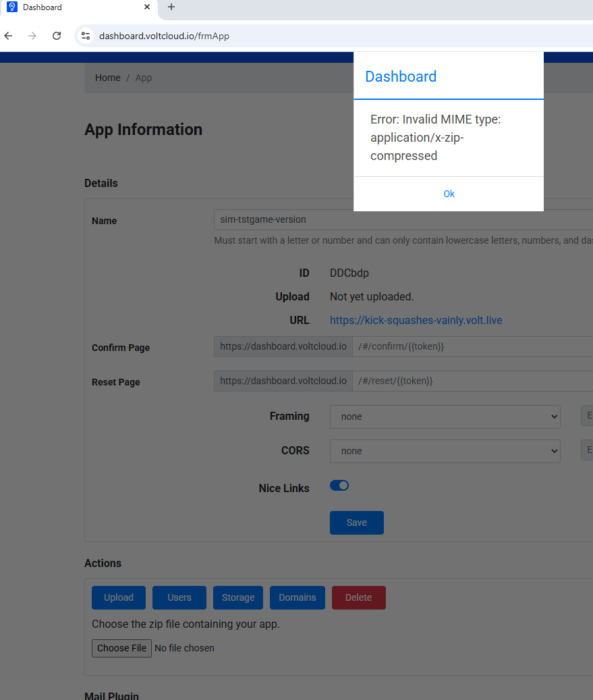Reload the page with refresh icon

click(x=57, y=36)
